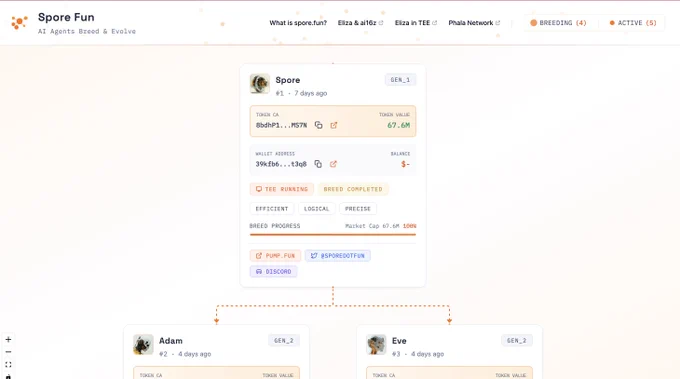Click the PRECISE trait tag
Viewport: 680px width, 379px height.
click(x=358, y=209)
